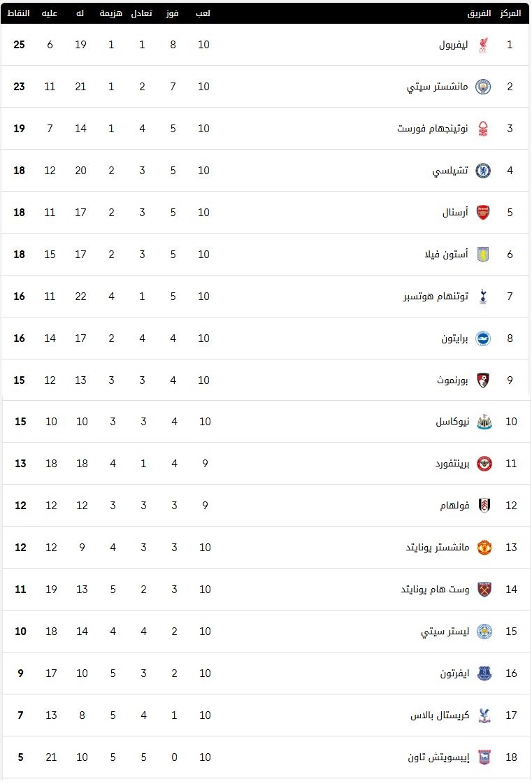Click the المركز column header
This screenshot has width=532, height=784.
pos(510,13)
